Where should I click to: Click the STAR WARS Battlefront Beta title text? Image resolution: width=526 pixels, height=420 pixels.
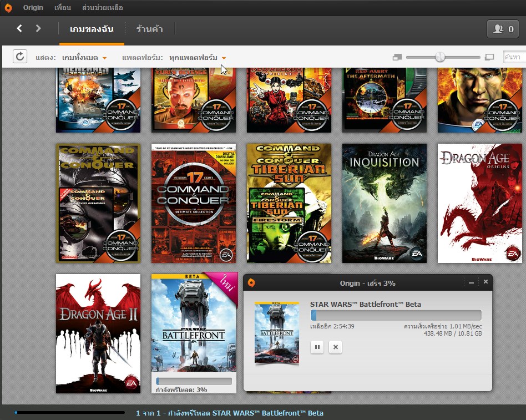[365, 304]
